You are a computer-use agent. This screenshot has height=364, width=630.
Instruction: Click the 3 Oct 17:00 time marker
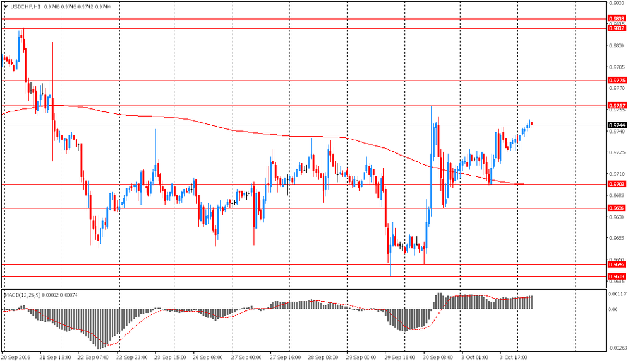[513, 358]
